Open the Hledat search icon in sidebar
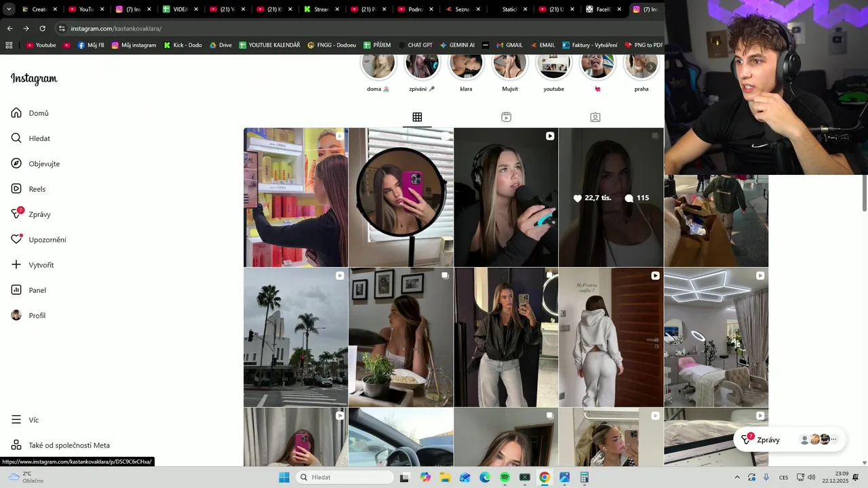Image resolution: width=868 pixels, height=488 pixels. coord(16,138)
